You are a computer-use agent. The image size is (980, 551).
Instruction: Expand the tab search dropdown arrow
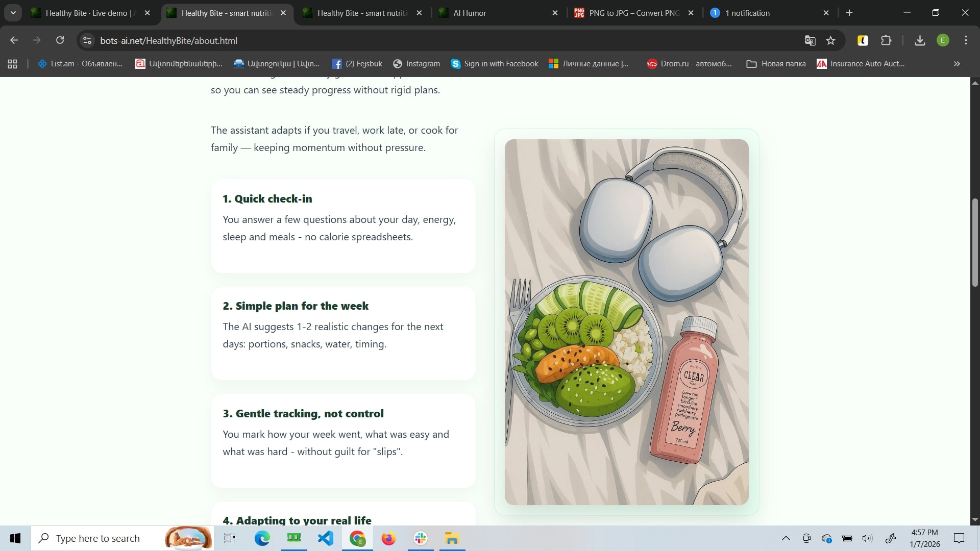[x=13, y=13]
